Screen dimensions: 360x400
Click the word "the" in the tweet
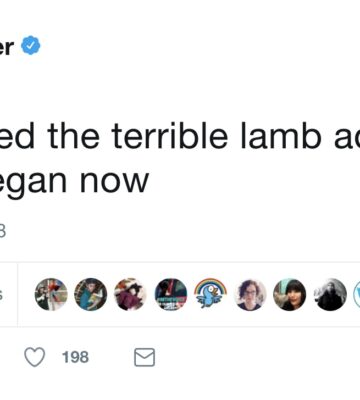point(73,135)
